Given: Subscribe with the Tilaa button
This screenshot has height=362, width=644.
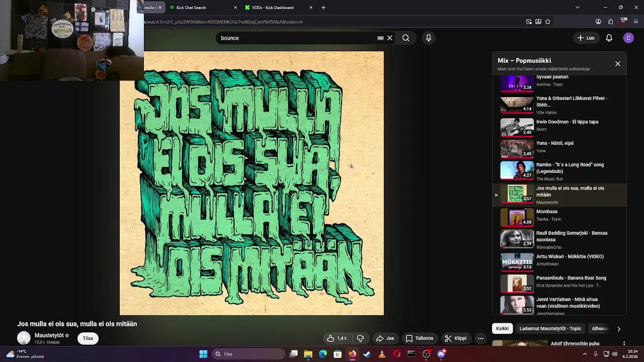Looking at the screenshot, I should tap(88, 338).
